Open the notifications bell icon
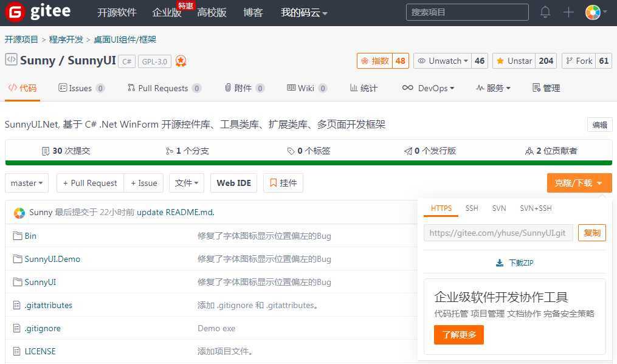 (545, 12)
